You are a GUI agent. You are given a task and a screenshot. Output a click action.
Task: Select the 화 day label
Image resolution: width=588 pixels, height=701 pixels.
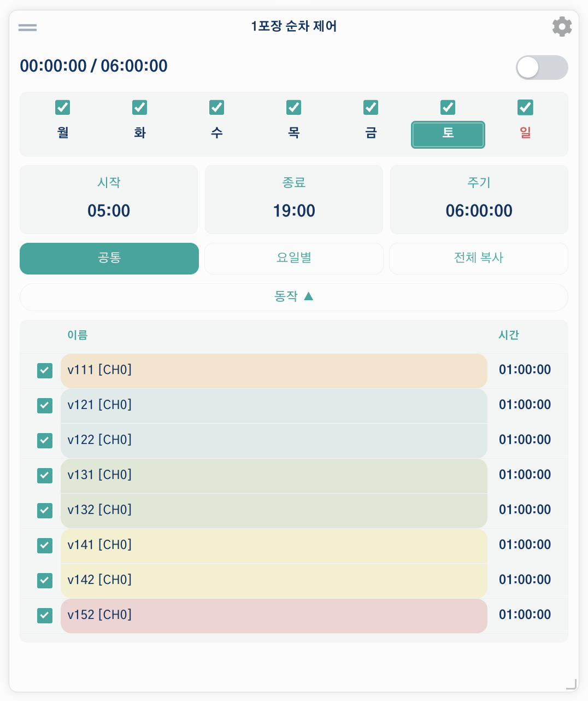[140, 133]
